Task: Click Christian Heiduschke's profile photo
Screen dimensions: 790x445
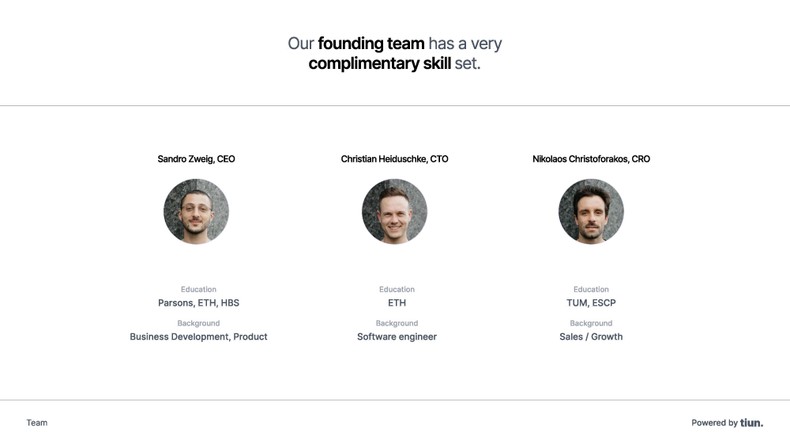Action: pyautogui.click(x=394, y=212)
